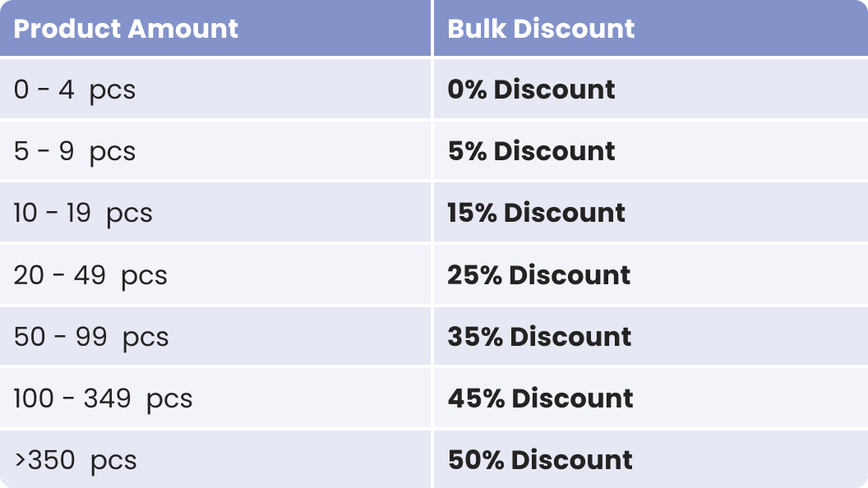Click the Product Amount column header

(x=126, y=29)
